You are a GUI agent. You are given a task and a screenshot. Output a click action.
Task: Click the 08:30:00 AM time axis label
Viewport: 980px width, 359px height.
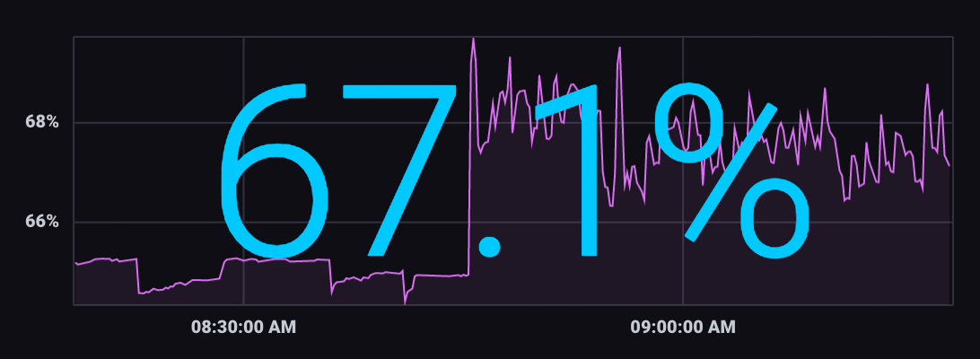tap(243, 327)
